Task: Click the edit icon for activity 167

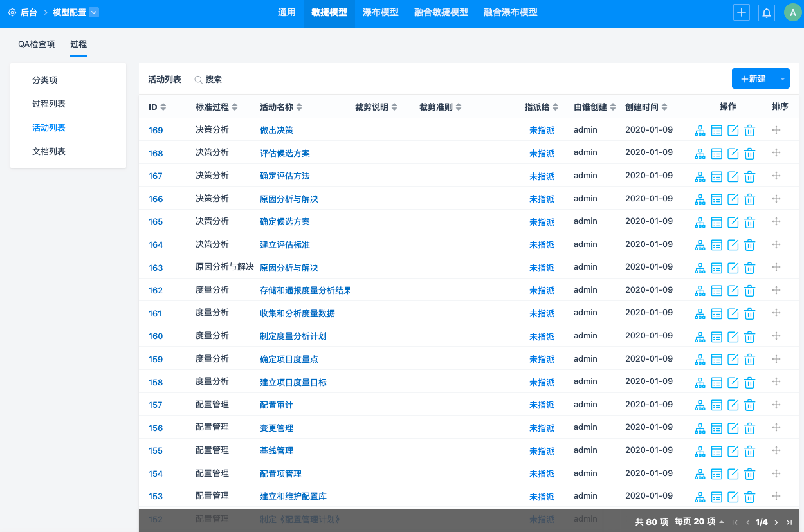Action: [x=733, y=176]
